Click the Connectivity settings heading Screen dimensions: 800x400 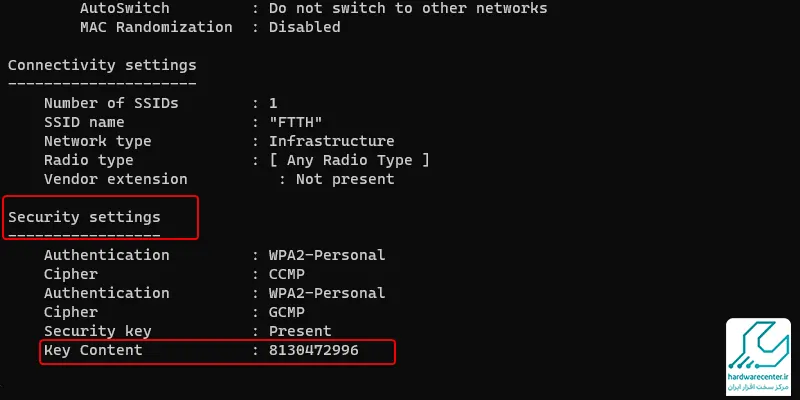102,66
